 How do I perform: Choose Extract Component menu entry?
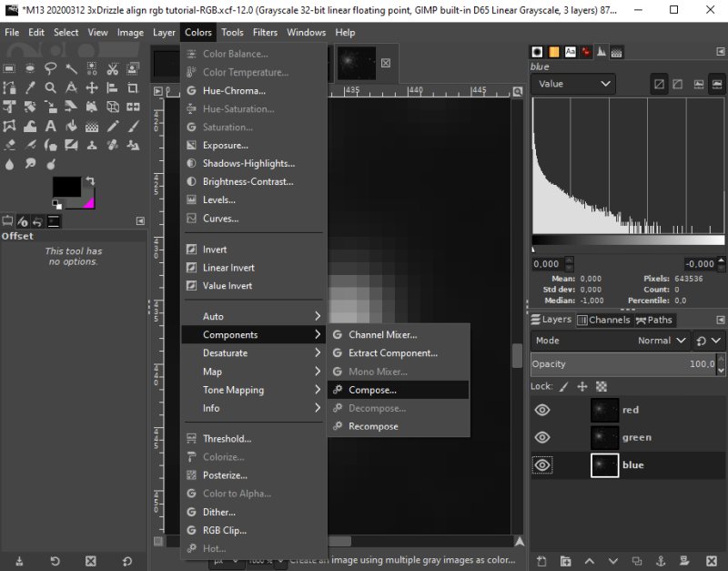pyautogui.click(x=399, y=353)
